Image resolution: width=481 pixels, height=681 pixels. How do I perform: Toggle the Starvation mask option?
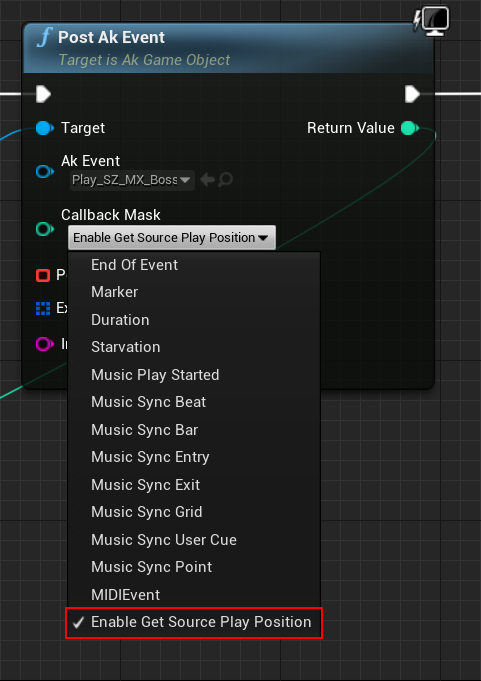[x=194, y=347]
